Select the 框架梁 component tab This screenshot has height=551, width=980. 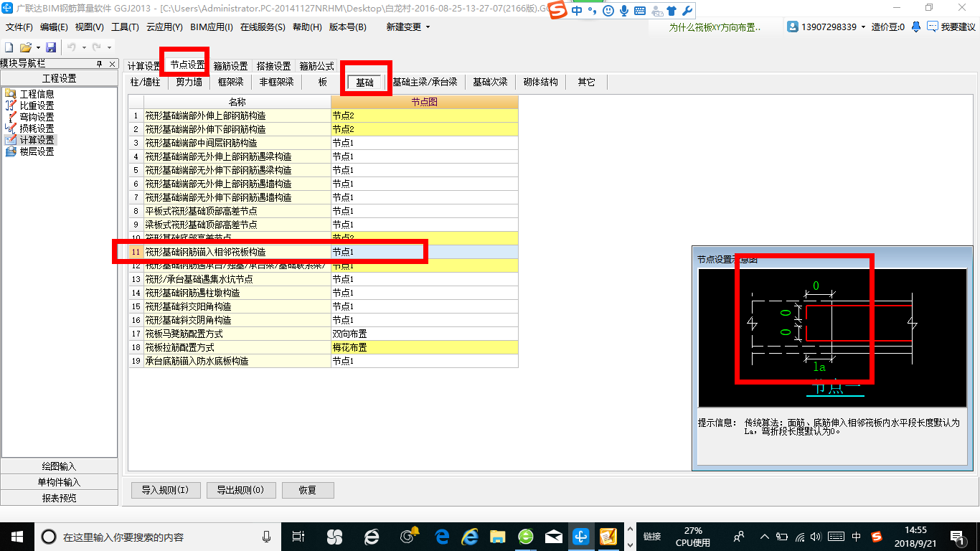231,82
